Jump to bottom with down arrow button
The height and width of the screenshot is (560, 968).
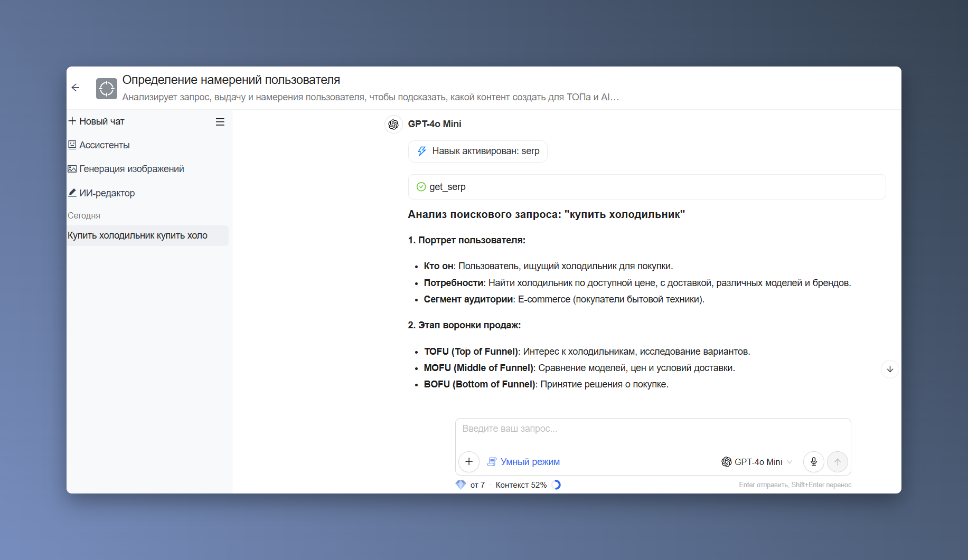pos(890,369)
